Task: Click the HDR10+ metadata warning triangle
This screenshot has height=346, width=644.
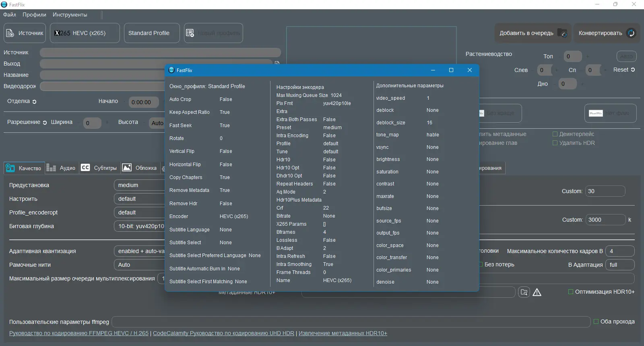Action: pyautogui.click(x=537, y=292)
